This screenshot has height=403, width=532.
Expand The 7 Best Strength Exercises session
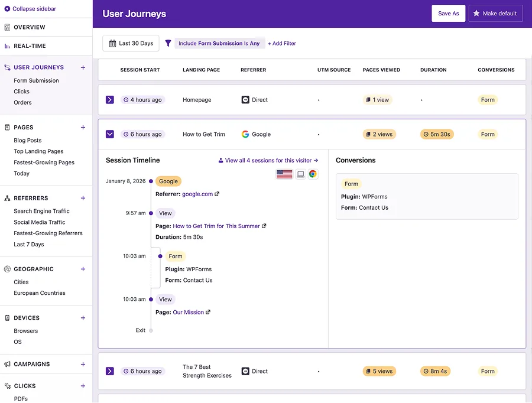pyautogui.click(x=109, y=371)
